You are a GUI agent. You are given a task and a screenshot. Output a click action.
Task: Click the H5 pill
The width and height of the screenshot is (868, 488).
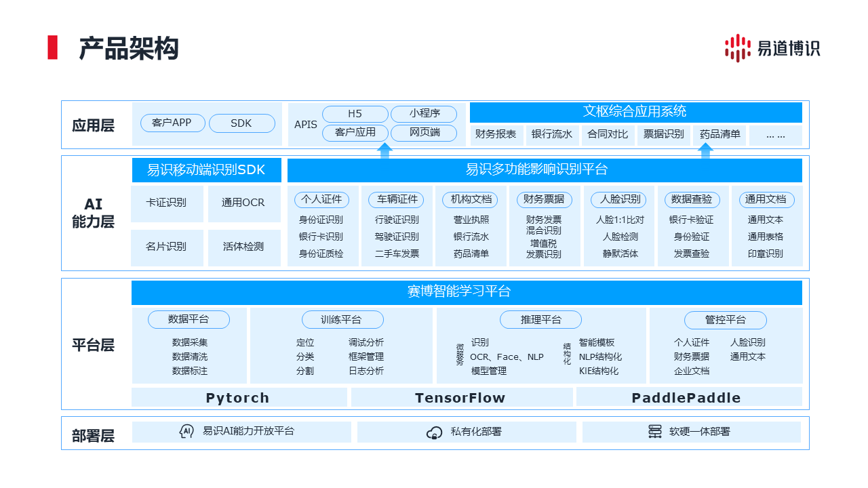pyautogui.click(x=355, y=114)
